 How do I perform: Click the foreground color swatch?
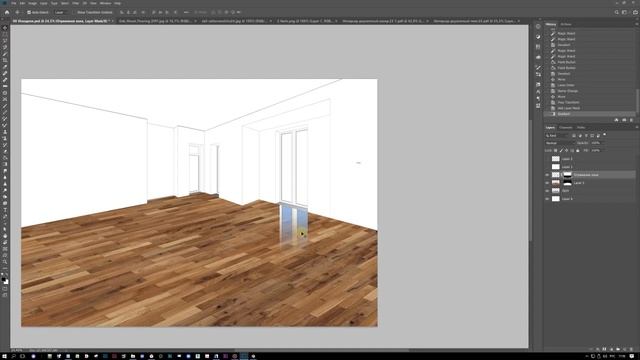pos(4,280)
